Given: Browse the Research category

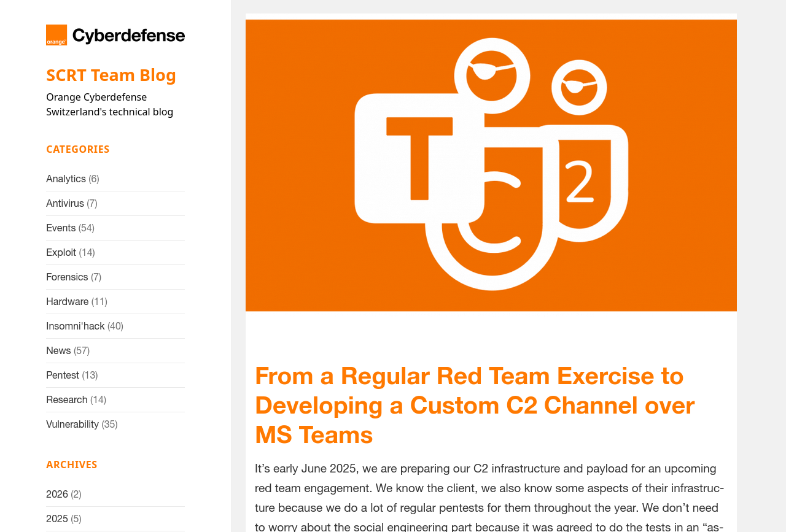Looking at the screenshot, I should [66, 400].
